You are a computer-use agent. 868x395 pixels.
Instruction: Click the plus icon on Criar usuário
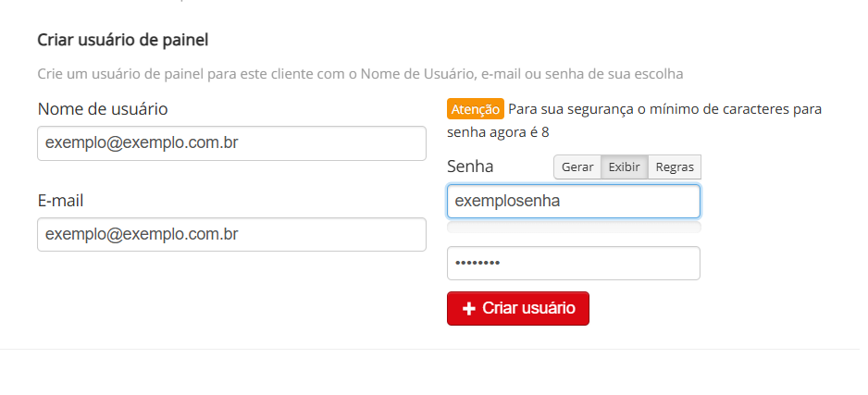(x=468, y=309)
